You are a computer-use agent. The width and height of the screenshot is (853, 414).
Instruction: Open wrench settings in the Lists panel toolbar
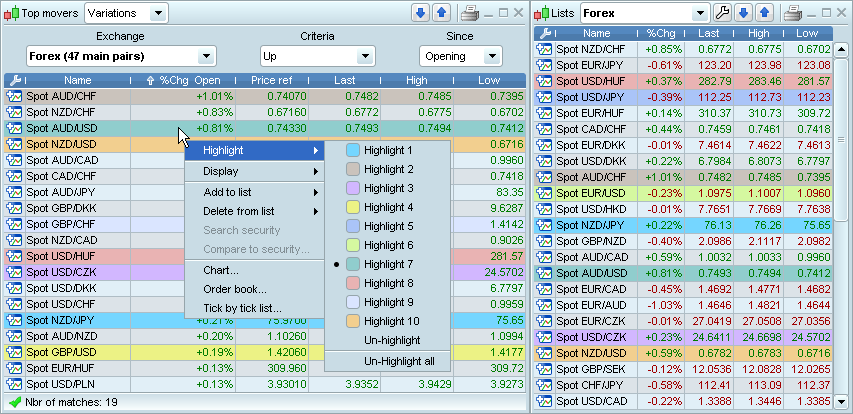pos(724,13)
